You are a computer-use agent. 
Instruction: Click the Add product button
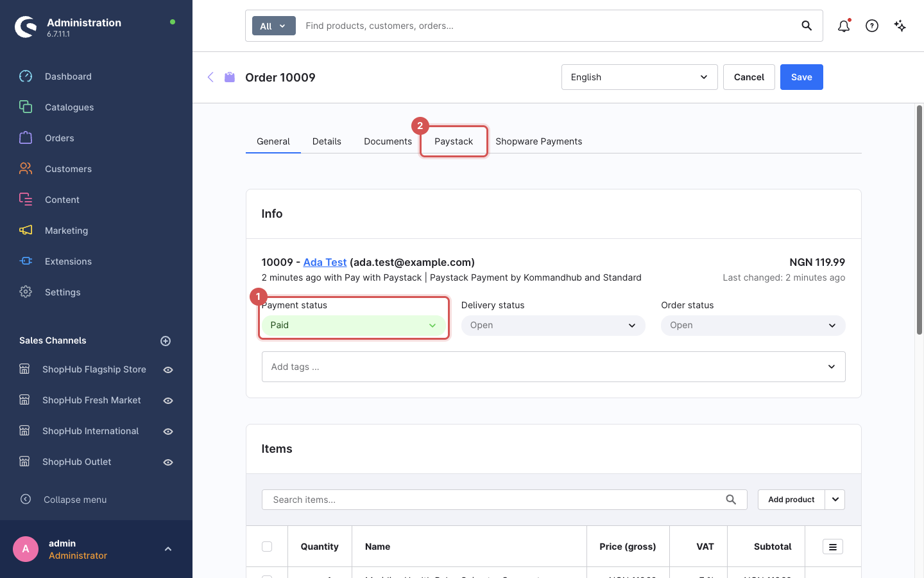[791, 500]
